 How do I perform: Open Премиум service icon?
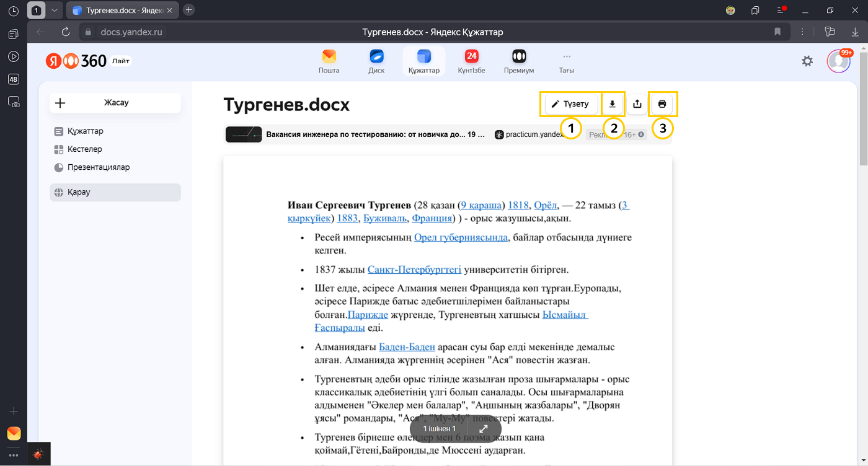click(519, 61)
